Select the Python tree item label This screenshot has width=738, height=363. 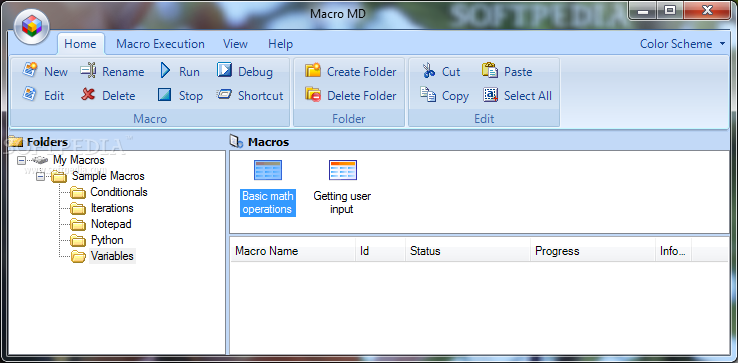click(x=107, y=240)
